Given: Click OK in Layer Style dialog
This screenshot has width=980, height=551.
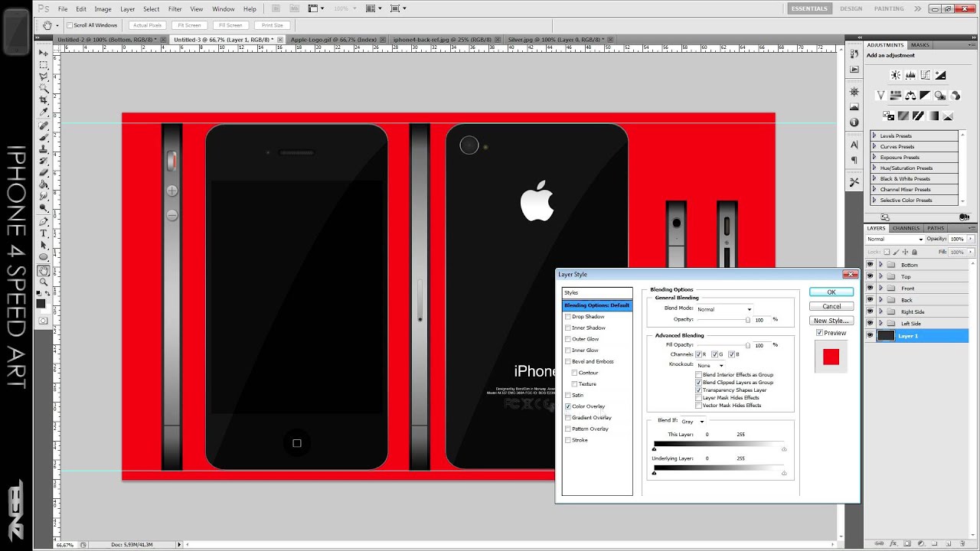Looking at the screenshot, I should [x=831, y=292].
